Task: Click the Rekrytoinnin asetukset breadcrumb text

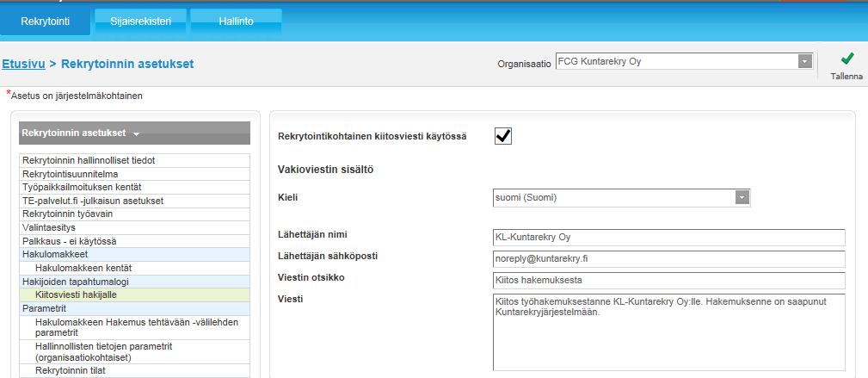Action: pyautogui.click(x=127, y=64)
